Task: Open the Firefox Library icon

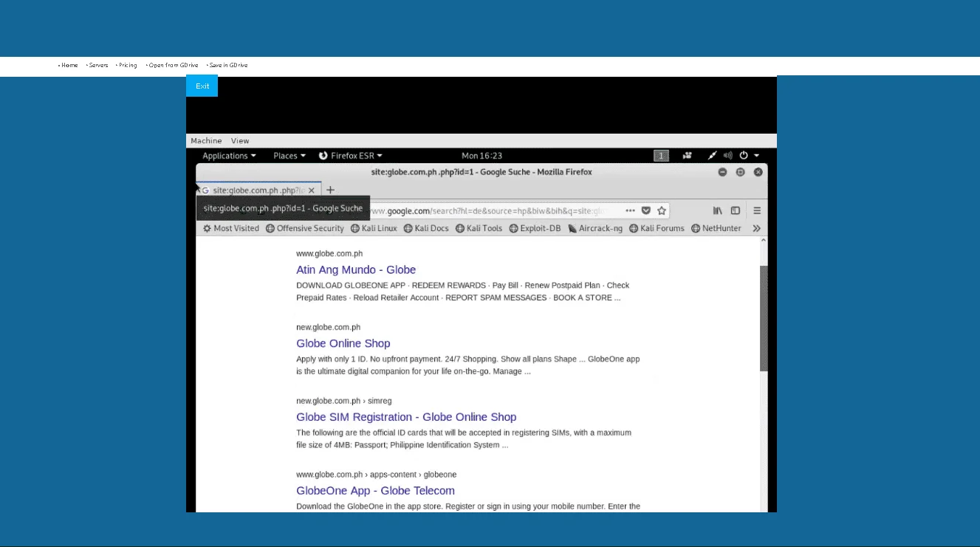Action: coord(718,210)
